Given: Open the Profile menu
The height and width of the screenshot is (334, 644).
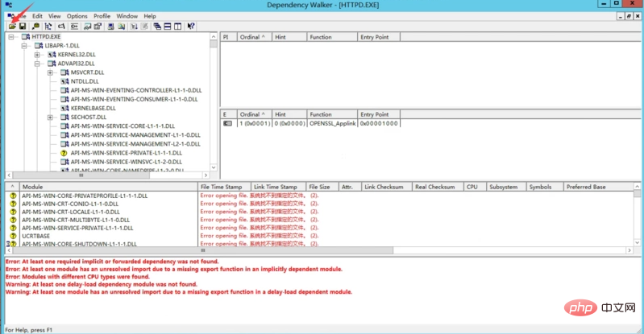Looking at the screenshot, I should click(x=102, y=16).
